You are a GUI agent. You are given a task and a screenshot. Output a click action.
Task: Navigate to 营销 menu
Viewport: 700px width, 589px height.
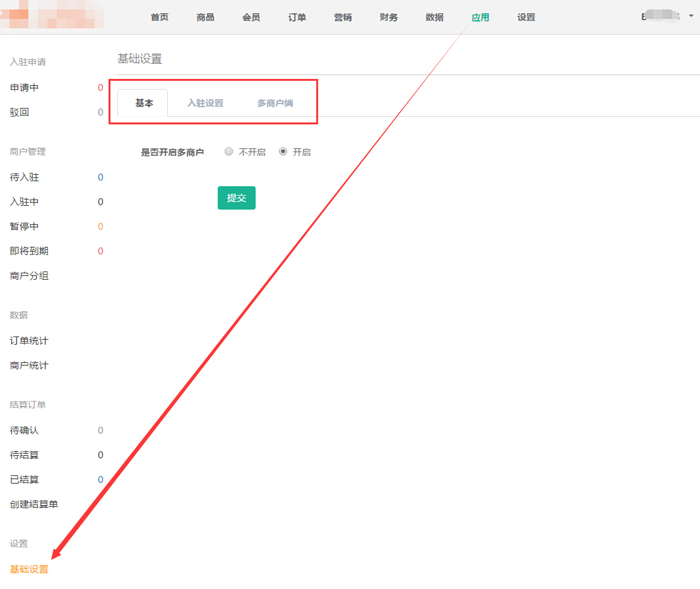(343, 17)
